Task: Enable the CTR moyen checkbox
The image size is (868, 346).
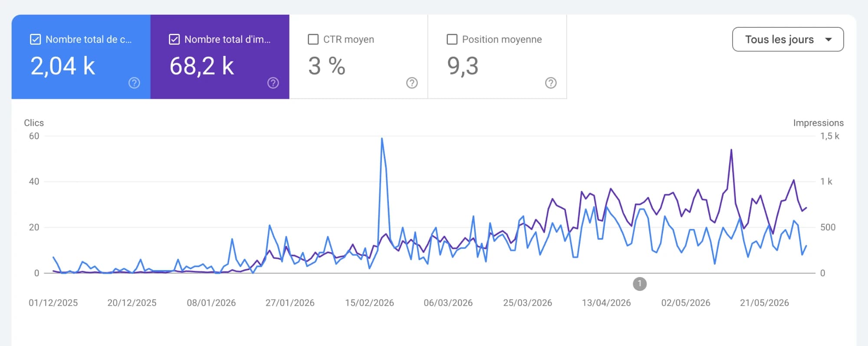Action: (x=313, y=39)
